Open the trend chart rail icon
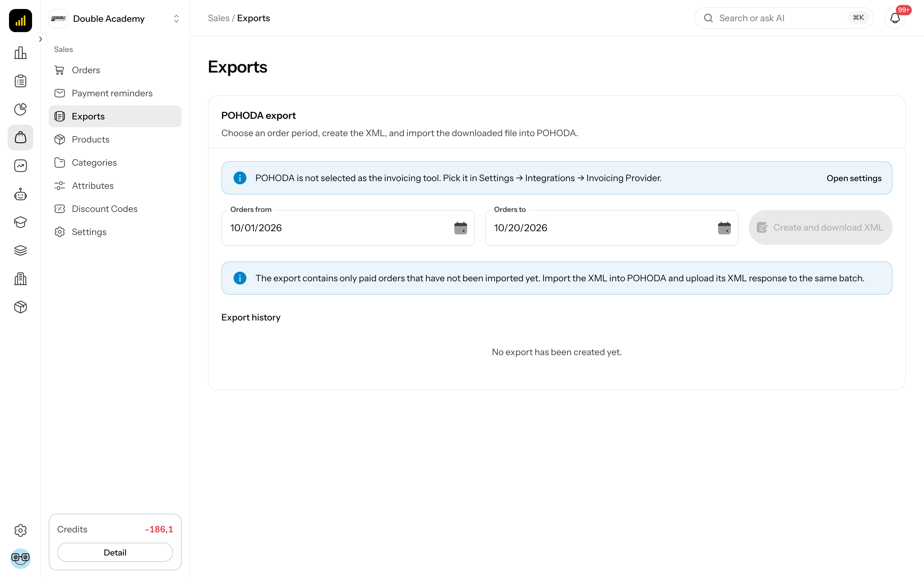Viewport: 924px width, 578px height. pyautogui.click(x=20, y=165)
